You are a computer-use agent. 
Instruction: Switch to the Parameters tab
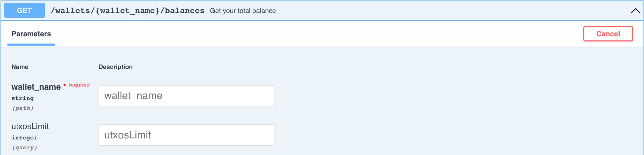(31, 34)
